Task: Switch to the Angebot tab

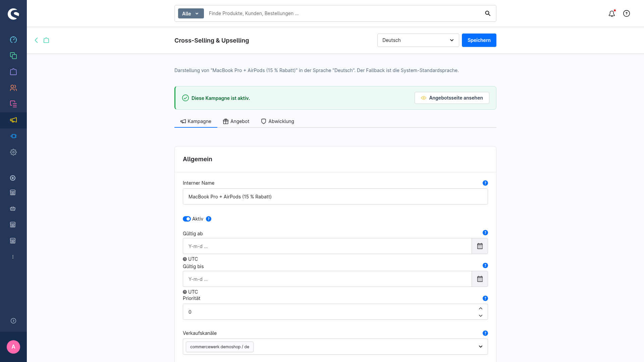Action: click(236, 121)
